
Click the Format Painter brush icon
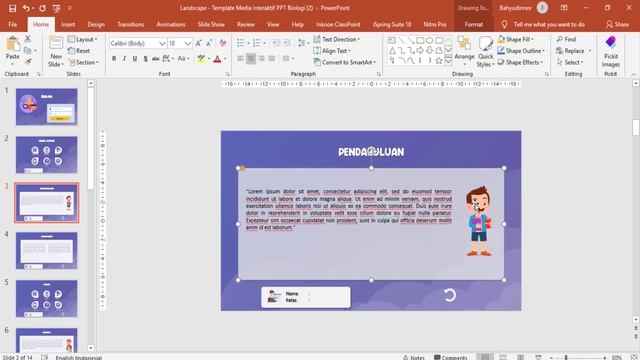click(x=28, y=62)
